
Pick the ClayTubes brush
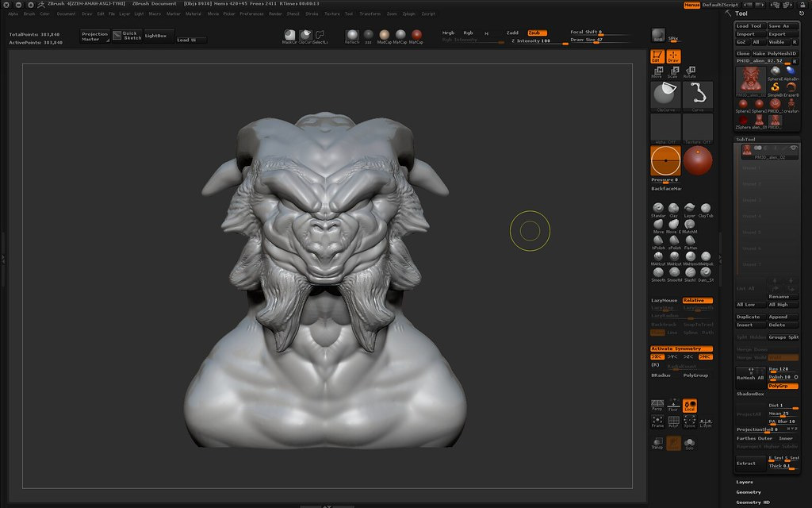pyautogui.click(x=705, y=210)
